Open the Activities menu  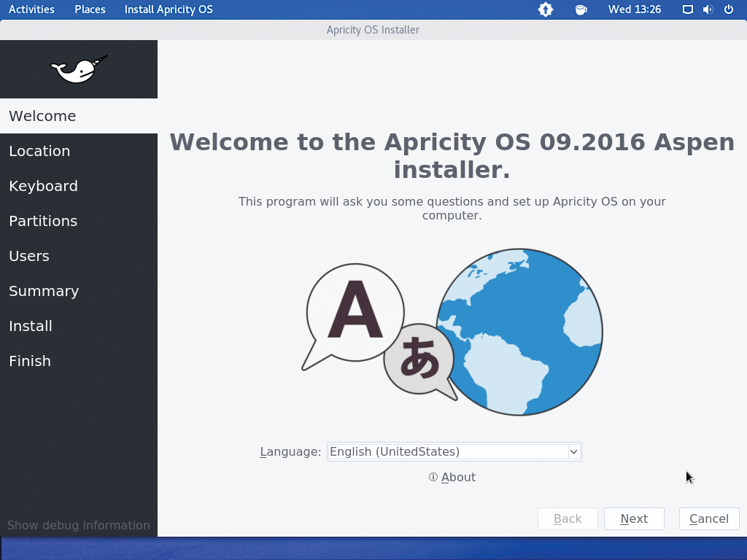pyautogui.click(x=31, y=9)
